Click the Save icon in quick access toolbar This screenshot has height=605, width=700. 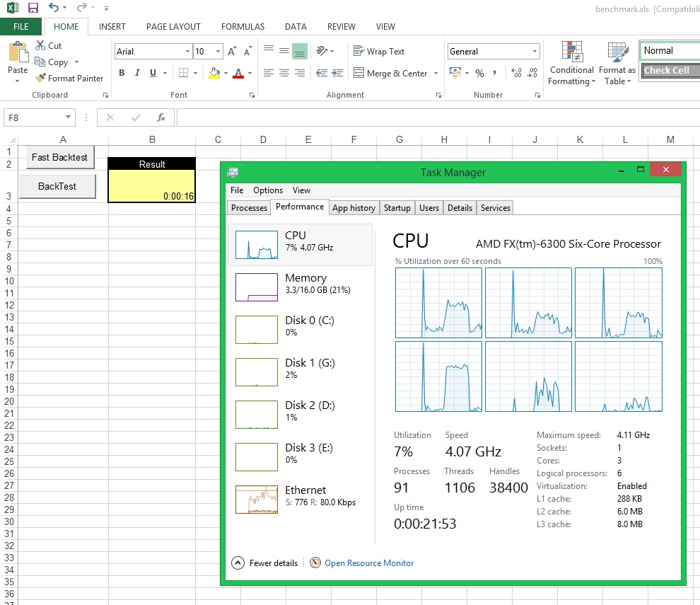pyautogui.click(x=33, y=8)
